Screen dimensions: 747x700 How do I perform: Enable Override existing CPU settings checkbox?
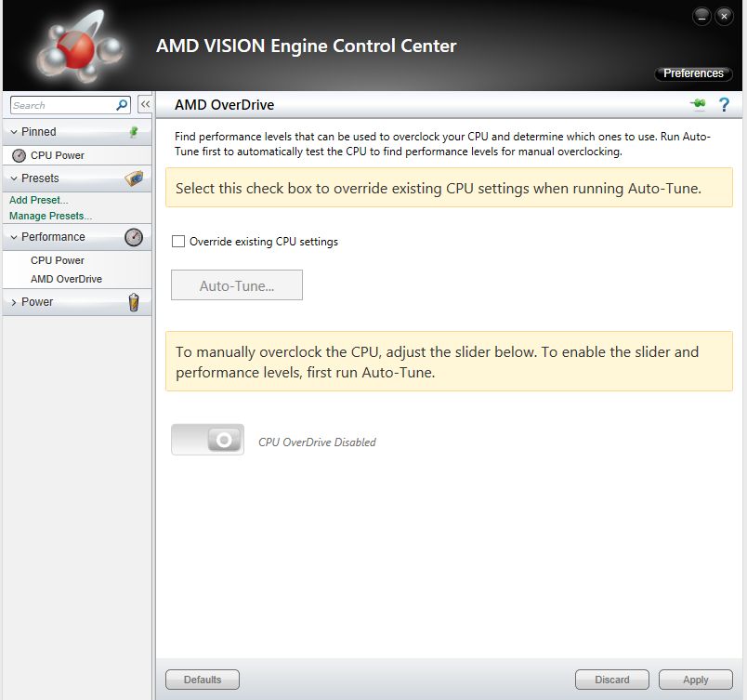pos(178,241)
